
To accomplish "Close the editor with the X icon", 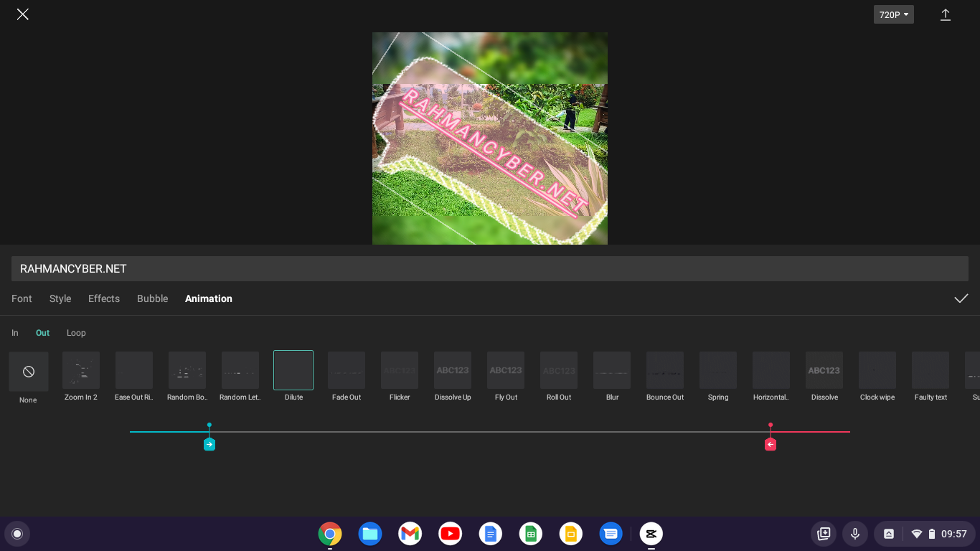I will (x=23, y=14).
